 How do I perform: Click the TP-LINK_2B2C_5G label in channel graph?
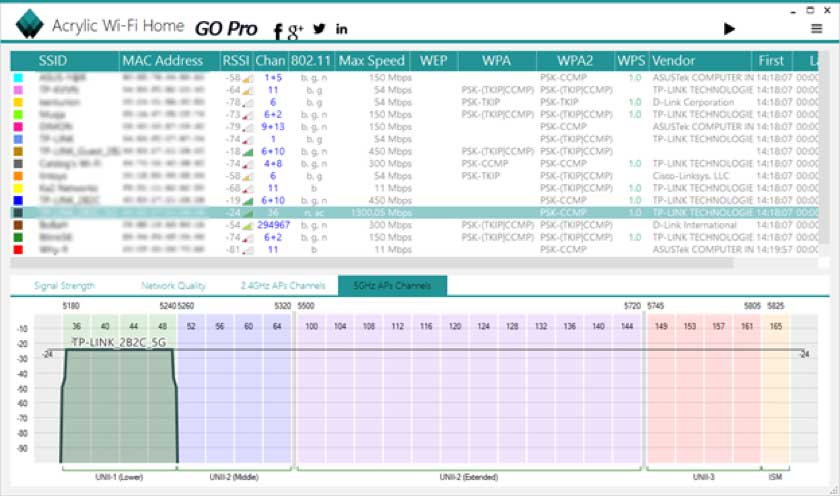(x=117, y=342)
